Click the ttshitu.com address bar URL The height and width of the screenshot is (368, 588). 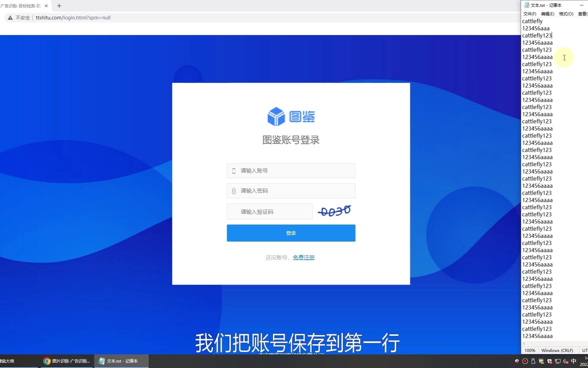click(73, 18)
